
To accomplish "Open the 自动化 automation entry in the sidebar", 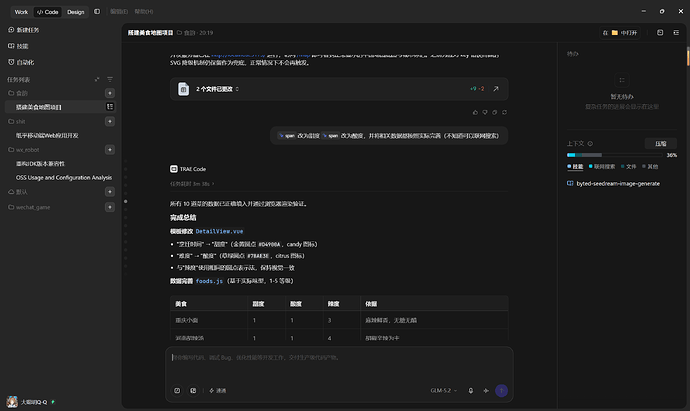I will (x=21, y=62).
